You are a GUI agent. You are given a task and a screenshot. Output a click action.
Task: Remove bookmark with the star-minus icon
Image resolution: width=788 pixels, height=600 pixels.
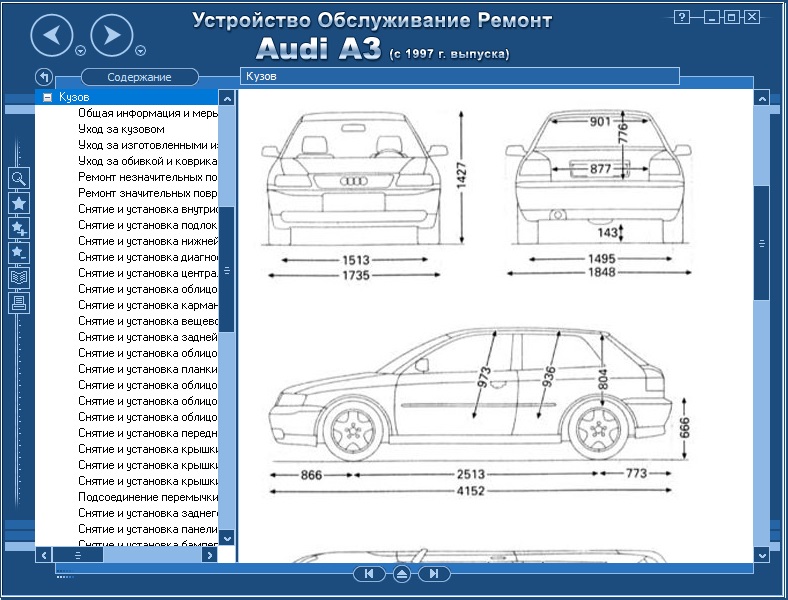point(19,253)
